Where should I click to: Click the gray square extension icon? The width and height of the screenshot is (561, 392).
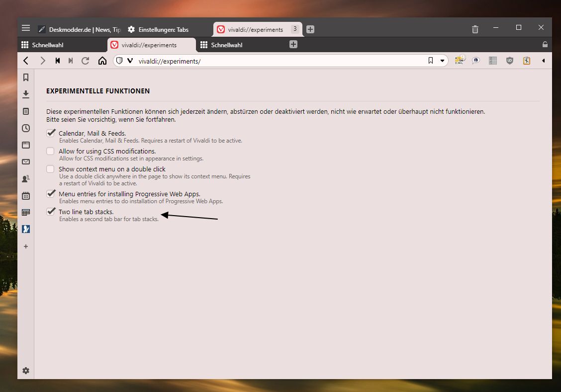pyautogui.click(x=493, y=61)
